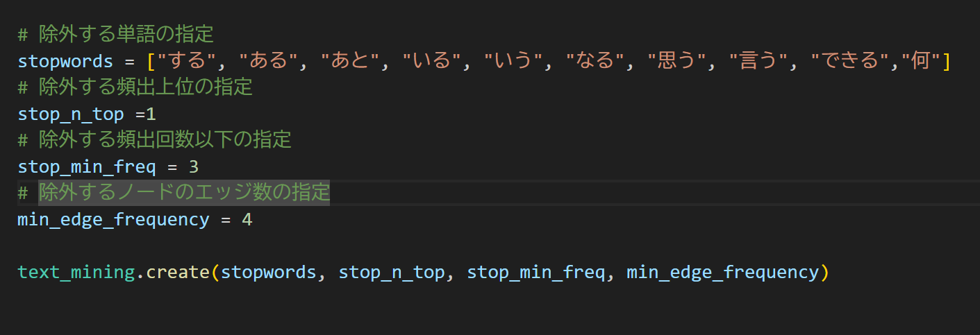Click the min_edge_frequency assignment variable
Viewport: 980px width, 335px height.
114,219
